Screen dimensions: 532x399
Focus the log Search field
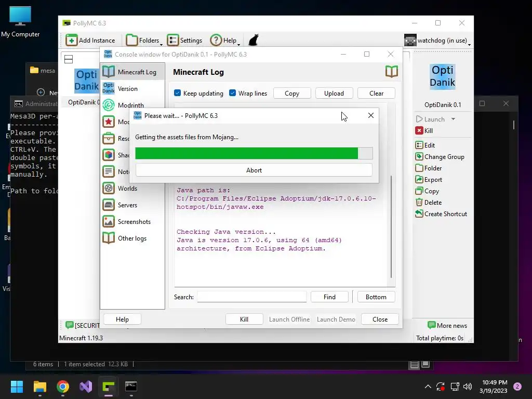[252, 297]
